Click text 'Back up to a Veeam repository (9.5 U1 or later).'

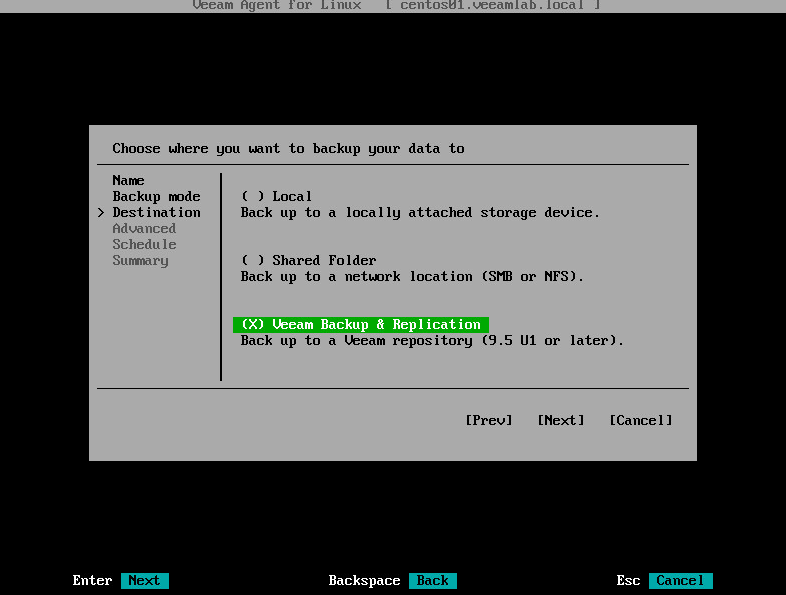click(x=432, y=341)
